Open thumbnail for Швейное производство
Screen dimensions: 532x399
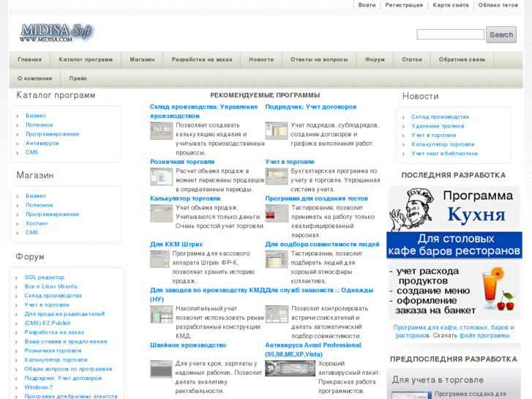coord(161,369)
